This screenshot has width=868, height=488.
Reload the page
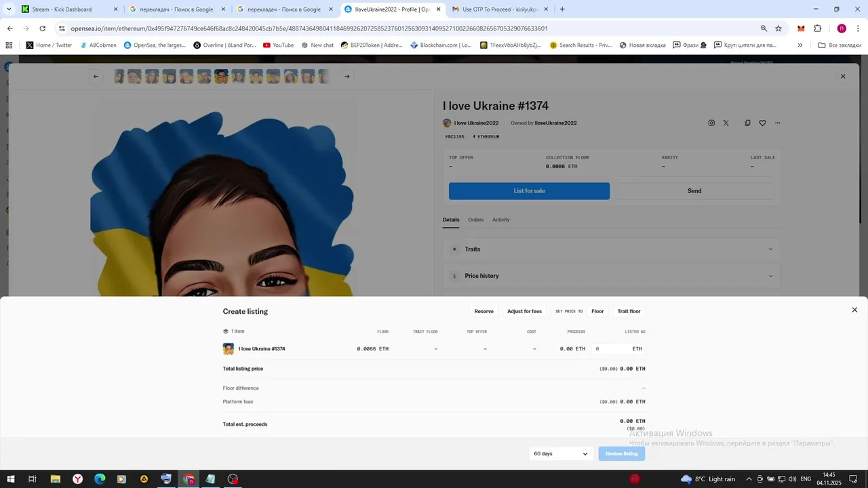point(42,28)
